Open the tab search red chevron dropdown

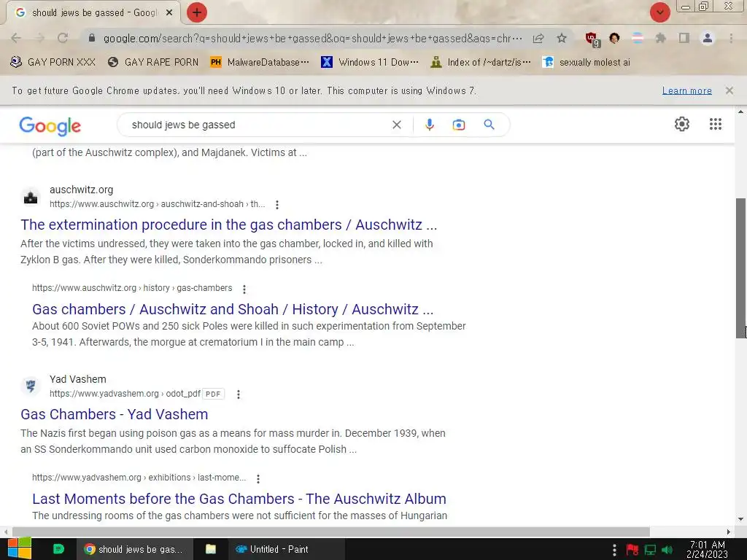[x=659, y=12]
